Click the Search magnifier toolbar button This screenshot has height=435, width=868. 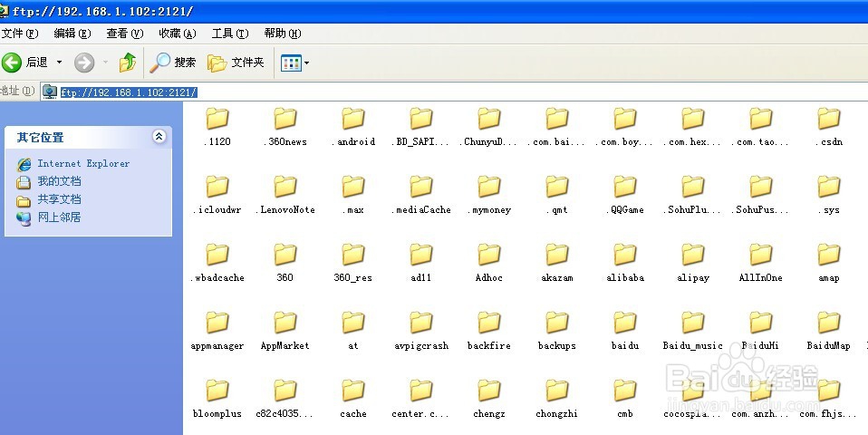[173, 63]
